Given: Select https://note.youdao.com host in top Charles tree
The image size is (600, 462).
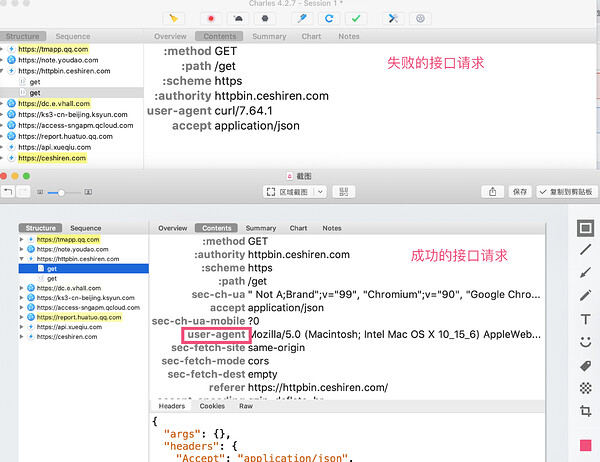Looking at the screenshot, I should (58, 60).
